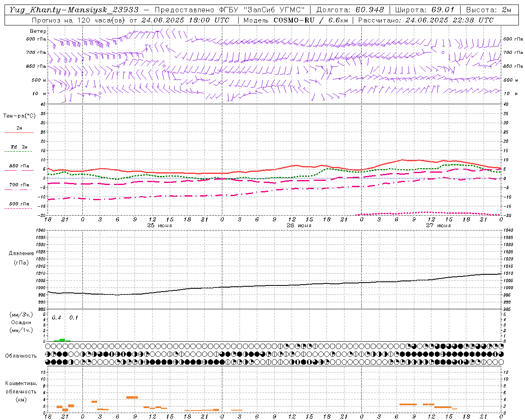
Task: Click the long orange bar on 27 июня morning
Action: tap(408, 404)
